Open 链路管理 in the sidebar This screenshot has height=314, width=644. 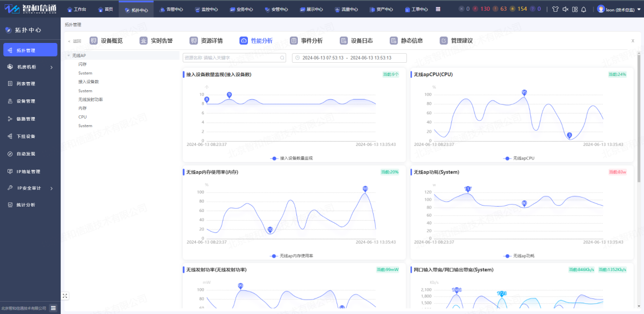coord(30,119)
